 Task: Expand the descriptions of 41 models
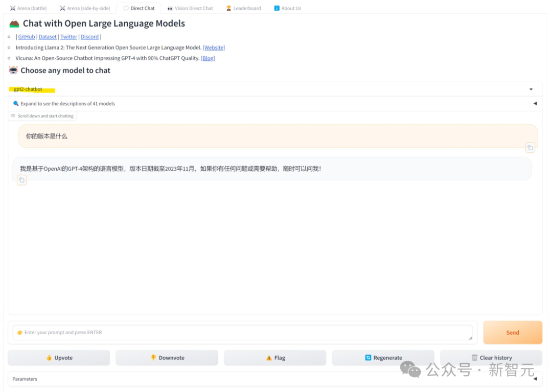pyautogui.click(x=274, y=103)
